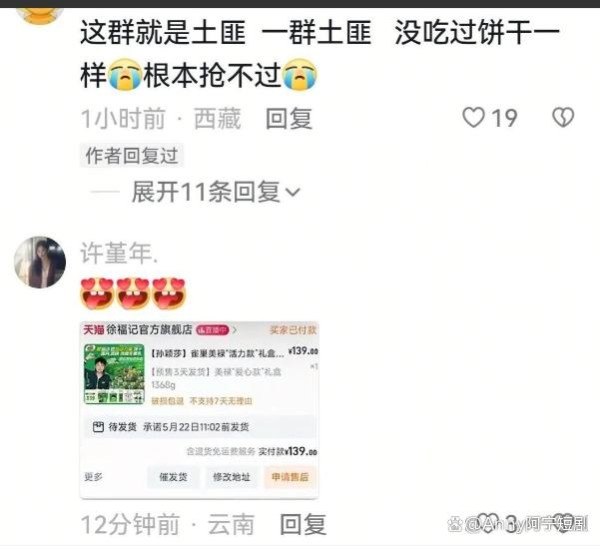Open 徐福记官方旗舰店 store link
Viewport: 600px width, 546px height.
tap(149, 329)
